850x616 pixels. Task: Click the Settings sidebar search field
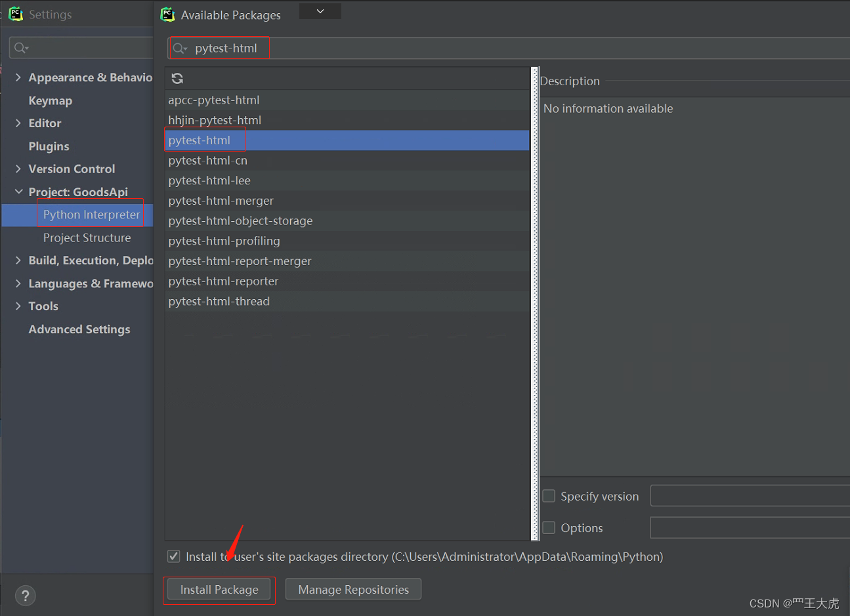tap(81, 48)
